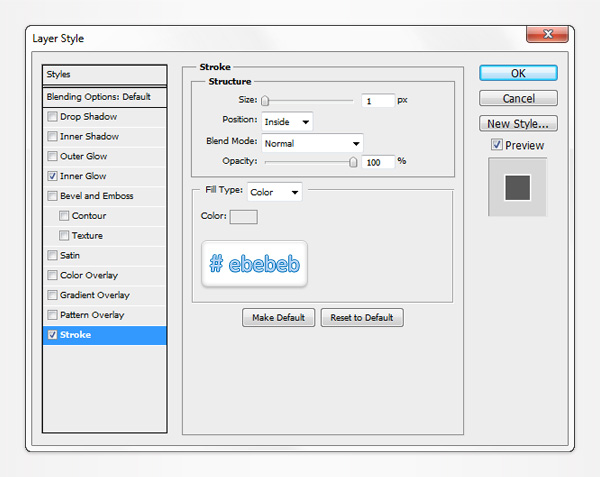Open the Bevel and Emboss settings

(96, 196)
